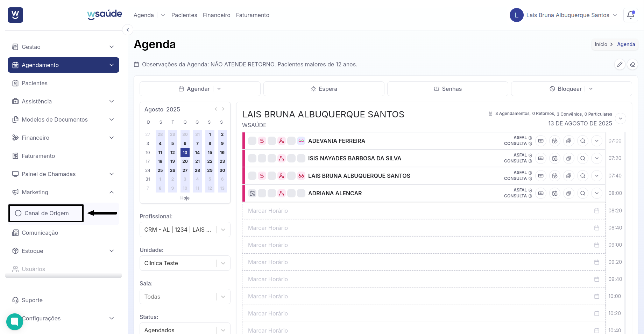Click the dollar payment icon for Adevania Ferreira
The width and height of the screenshot is (644, 334).
262,141
